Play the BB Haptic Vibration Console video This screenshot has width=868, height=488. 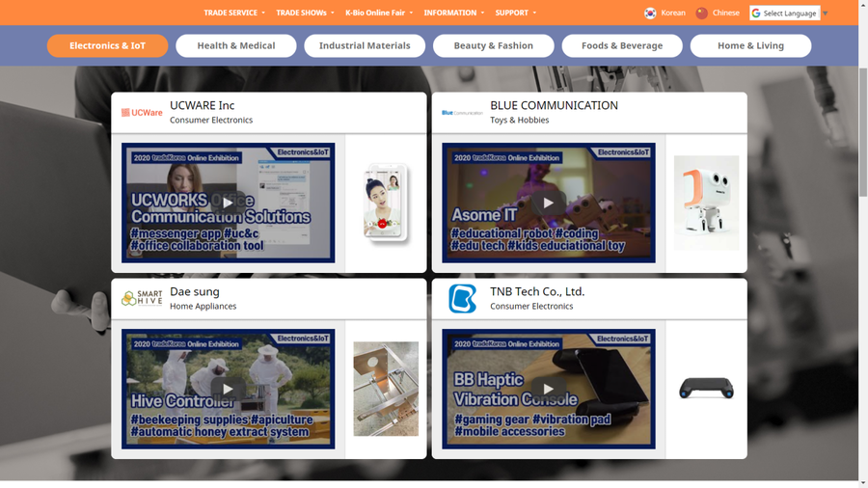click(548, 390)
